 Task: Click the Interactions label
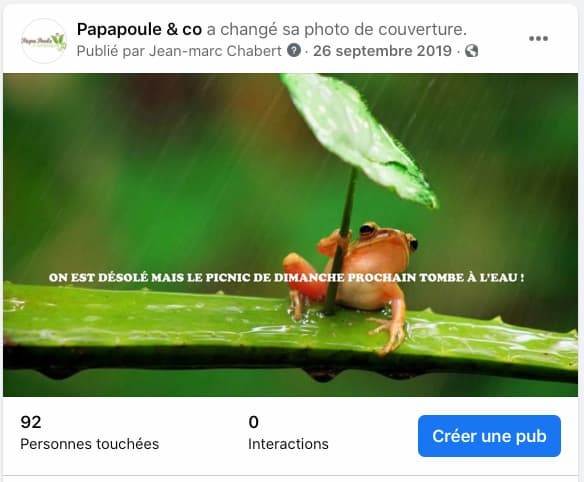click(x=288, y=444)
